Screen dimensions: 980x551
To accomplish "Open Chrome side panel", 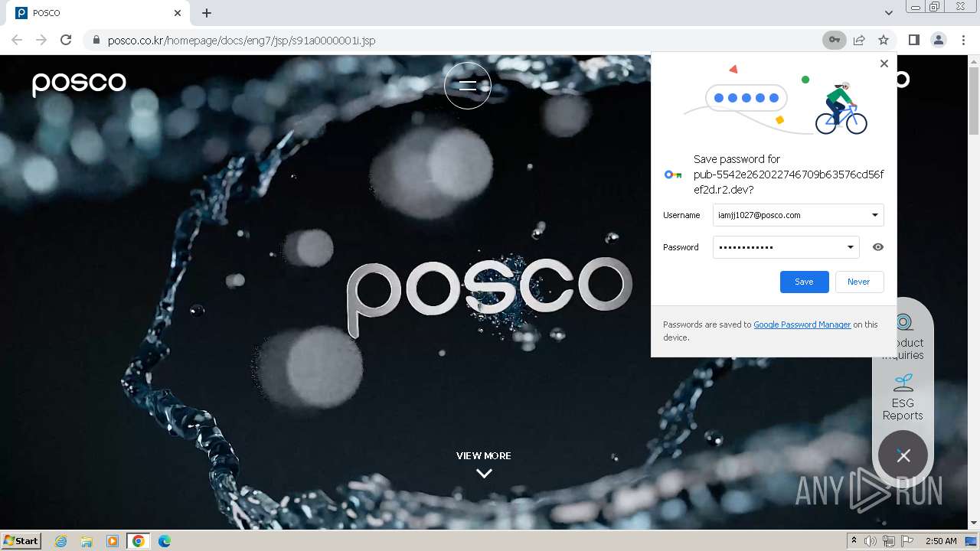I will click(913, 40).
